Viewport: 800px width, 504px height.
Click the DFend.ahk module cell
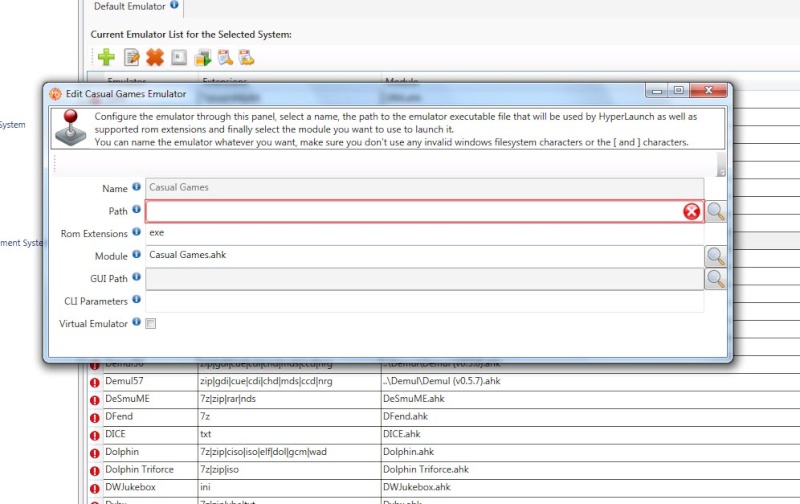tap(591, 417)
